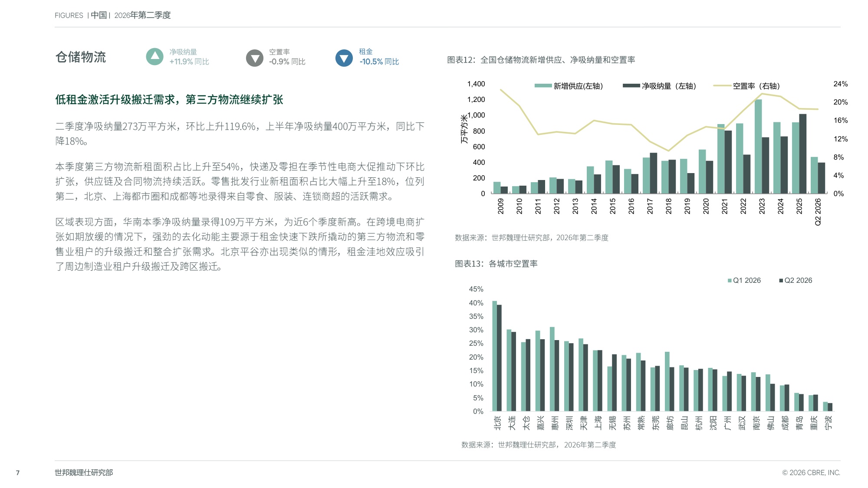Click the 北京 vacancy bars

coord(497,356)
